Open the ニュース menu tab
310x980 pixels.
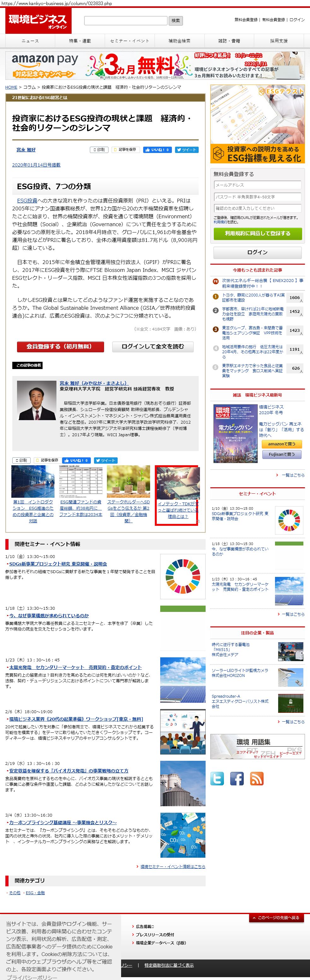pyautogui.click(x=30, y=41)
